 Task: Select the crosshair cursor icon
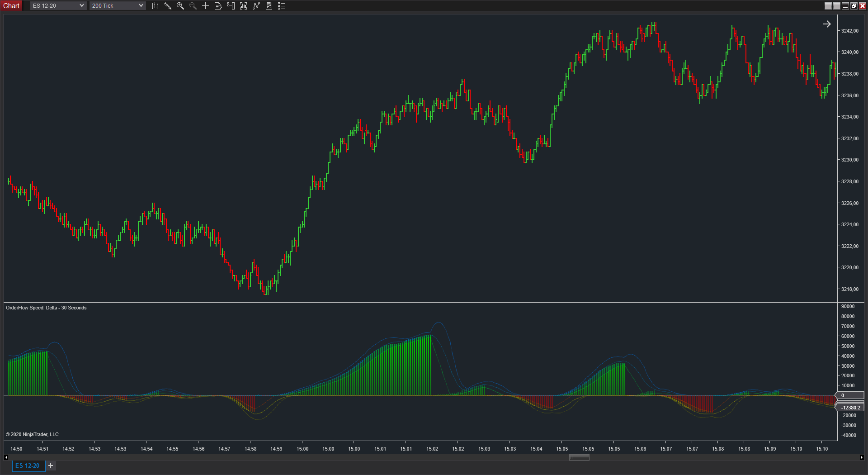206,6
